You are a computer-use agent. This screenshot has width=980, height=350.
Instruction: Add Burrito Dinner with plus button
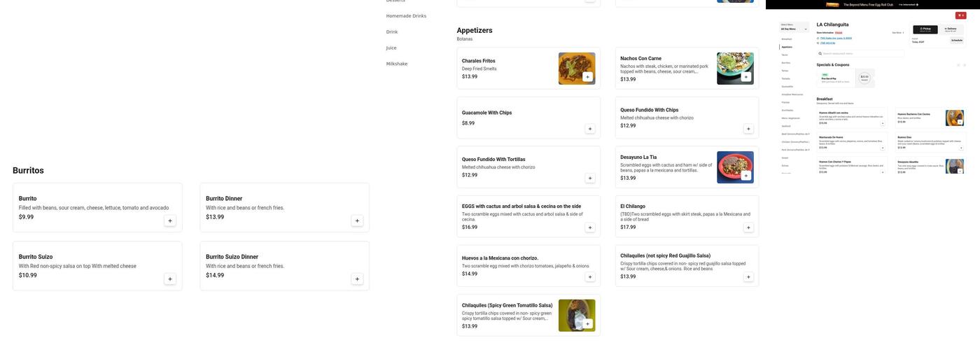pos(357,221)
